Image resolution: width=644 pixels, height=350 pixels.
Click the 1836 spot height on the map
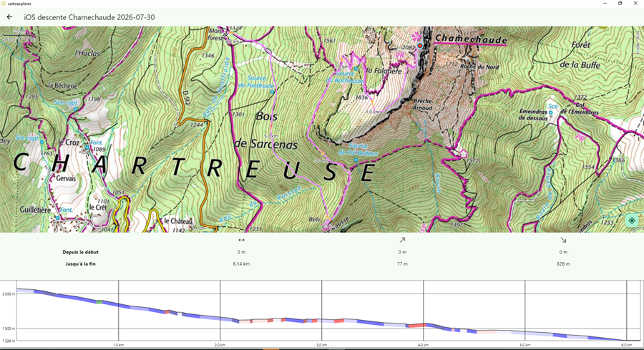[362, 97]
